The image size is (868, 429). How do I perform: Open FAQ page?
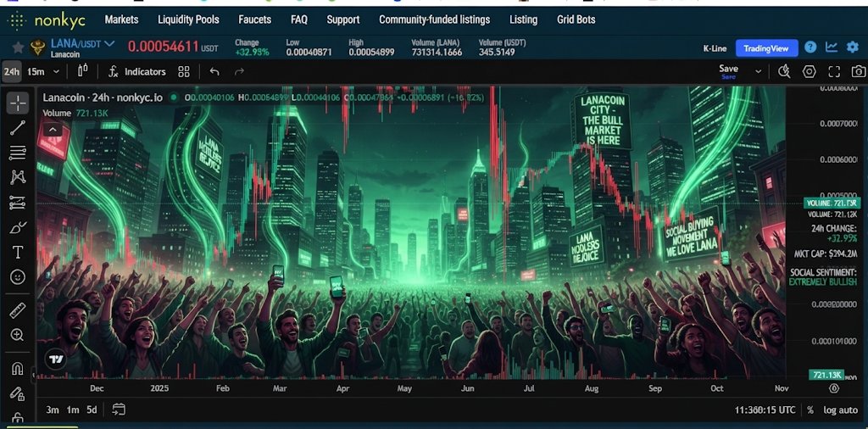click(299, 20)
